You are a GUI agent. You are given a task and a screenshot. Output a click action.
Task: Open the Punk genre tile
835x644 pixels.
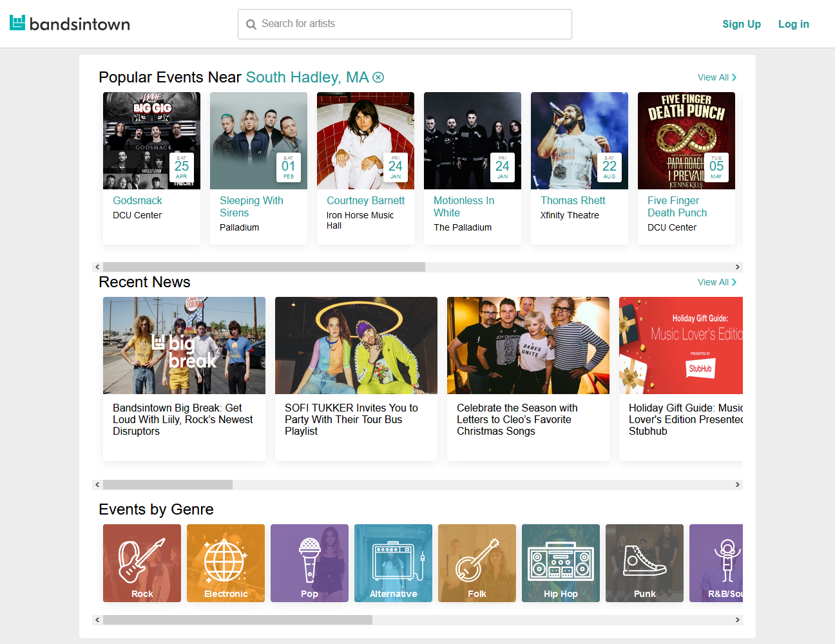(644, 563)
